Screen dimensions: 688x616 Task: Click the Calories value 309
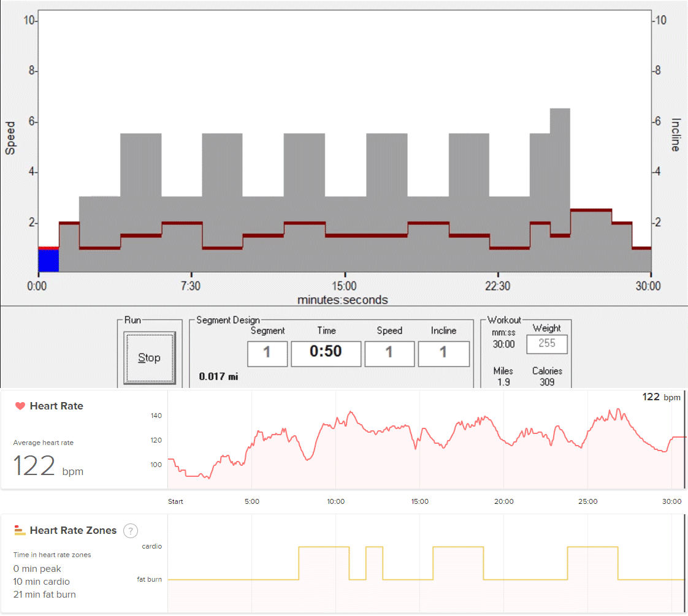coord(547,382)
